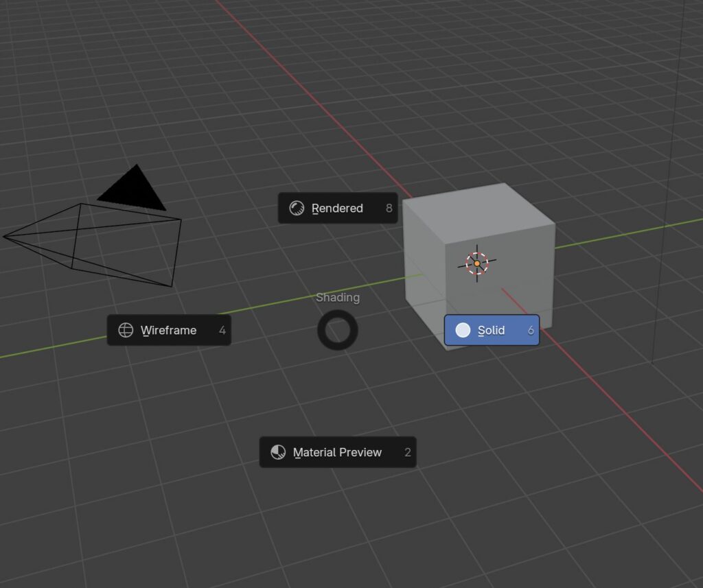
Task: Choose Rendered from the Shading pie
Action: (x=337, y=208)
